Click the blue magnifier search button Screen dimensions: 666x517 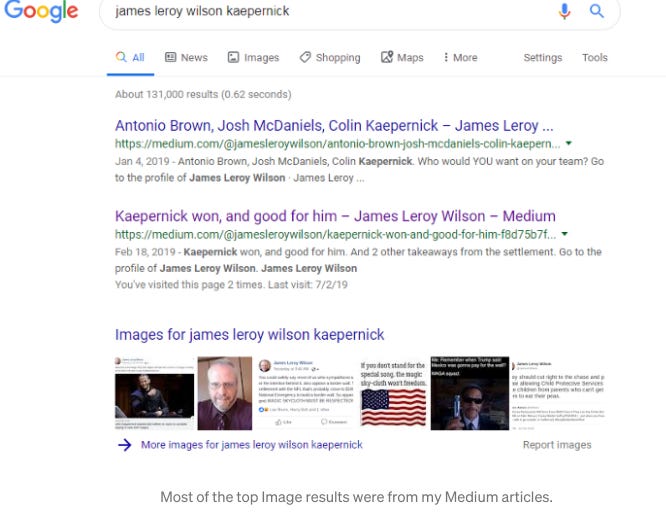pos(596,11)
